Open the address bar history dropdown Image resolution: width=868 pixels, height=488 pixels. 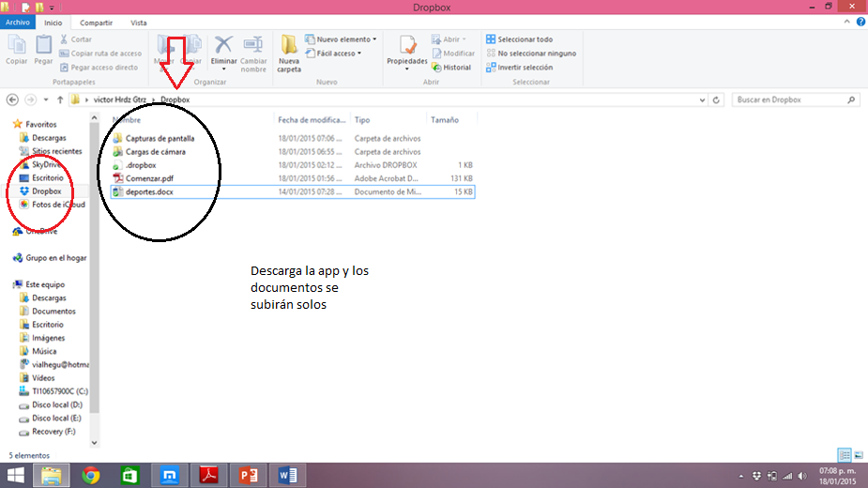pyautogui.click(x=701, y=99)
